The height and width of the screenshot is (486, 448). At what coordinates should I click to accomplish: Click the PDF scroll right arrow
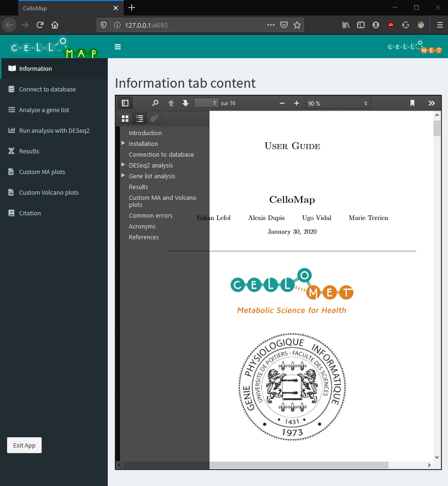click(429, 465)
